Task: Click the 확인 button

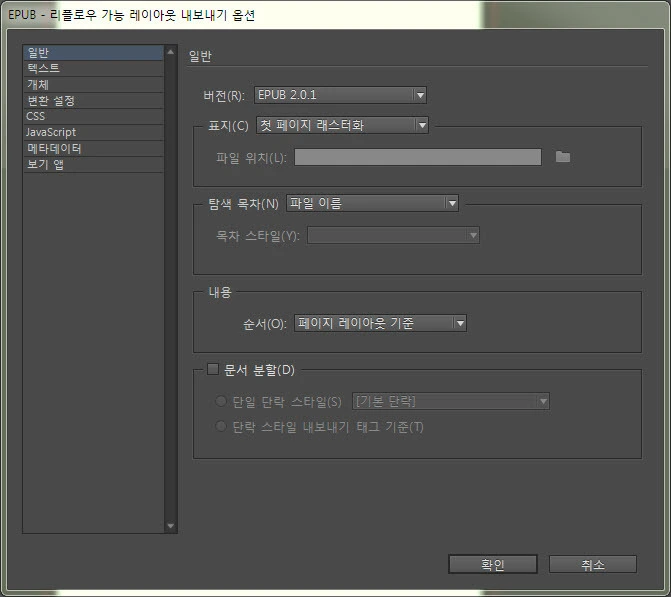Action: pos(493,564)
